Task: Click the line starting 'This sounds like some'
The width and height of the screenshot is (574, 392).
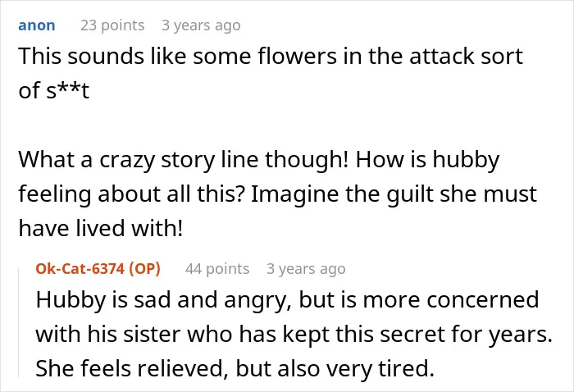Action: click(x=271, y=57)
